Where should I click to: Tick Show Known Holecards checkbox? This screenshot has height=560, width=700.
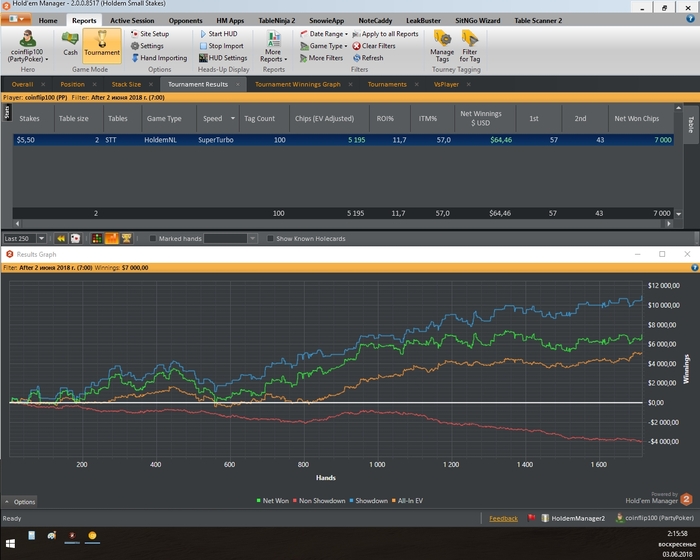click(270, 238)
